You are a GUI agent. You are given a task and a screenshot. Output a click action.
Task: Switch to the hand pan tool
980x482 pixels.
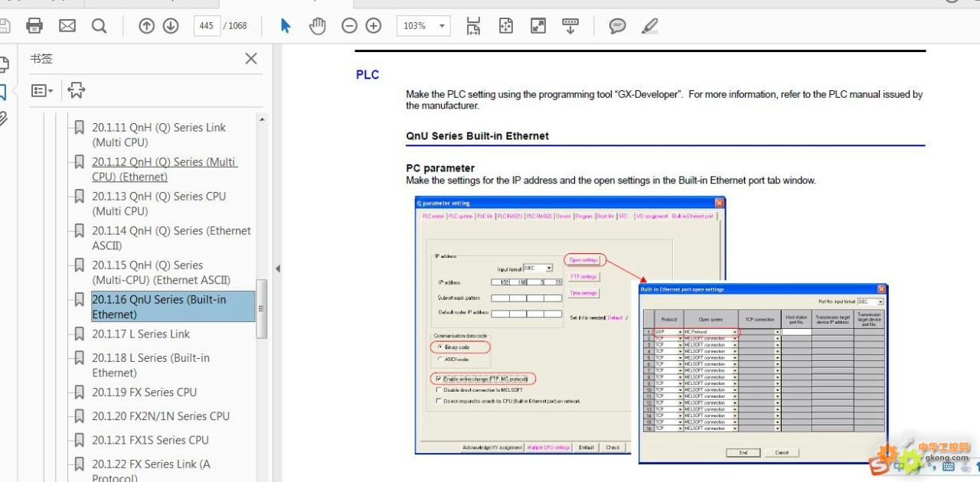[317, 26]
